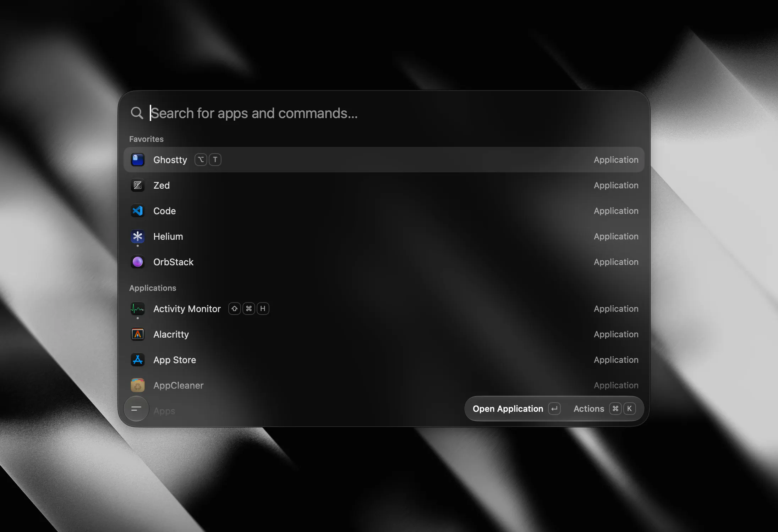Click the magnifying glass search icon

(x=137, y=113)
